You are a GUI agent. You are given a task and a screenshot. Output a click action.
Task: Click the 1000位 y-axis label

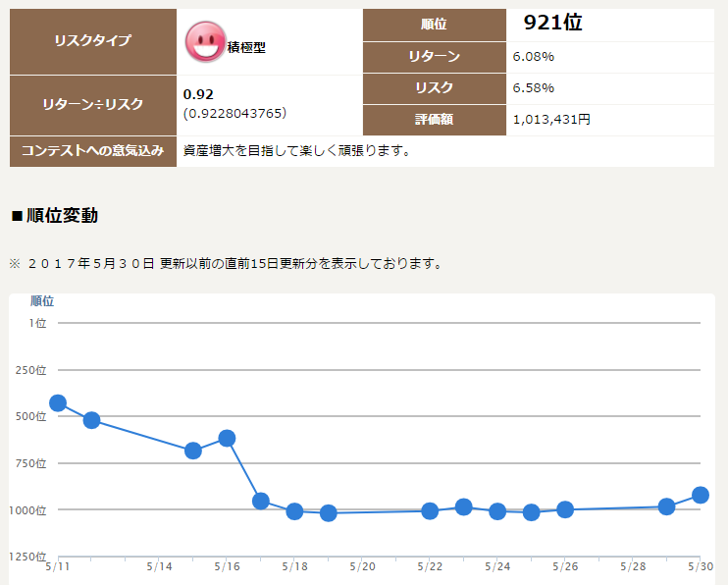(27, 510)
